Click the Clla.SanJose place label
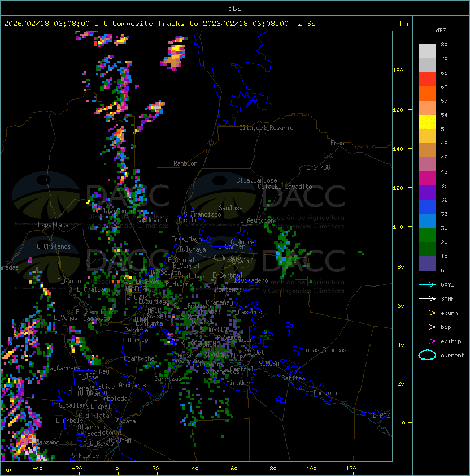 tap(256, 180)
